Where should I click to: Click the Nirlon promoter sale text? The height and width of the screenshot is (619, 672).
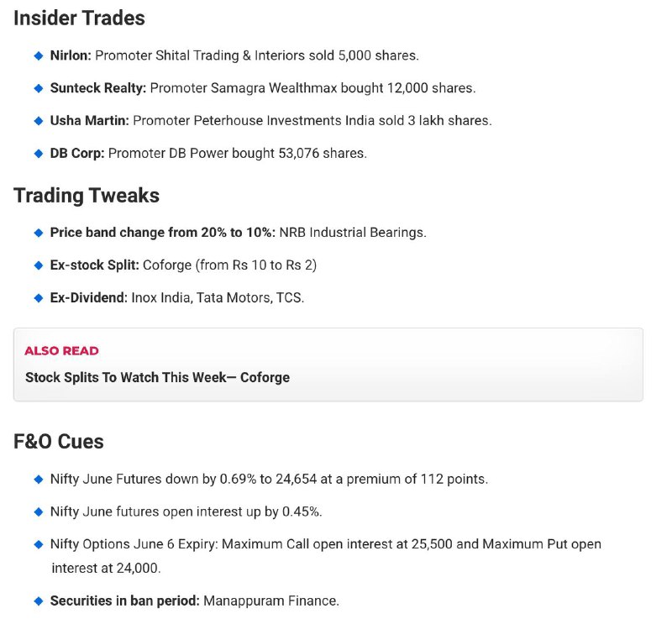(x=257, y=55)
